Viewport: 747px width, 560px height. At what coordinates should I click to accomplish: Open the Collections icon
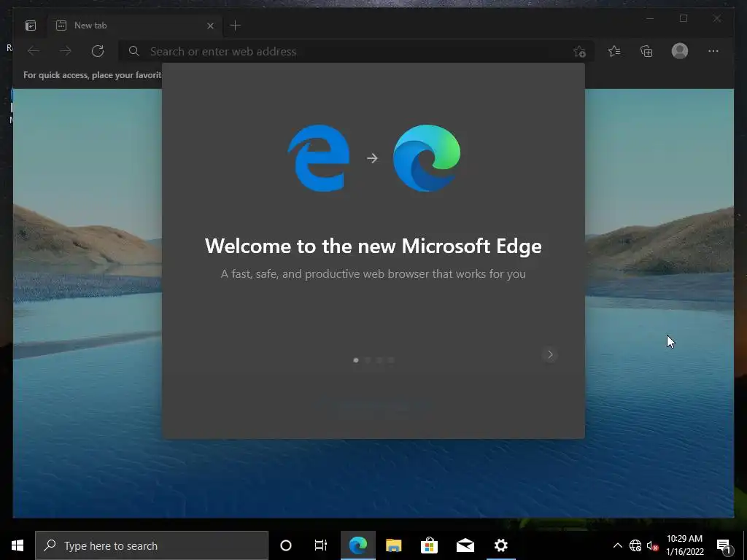(x=646, y=51)
